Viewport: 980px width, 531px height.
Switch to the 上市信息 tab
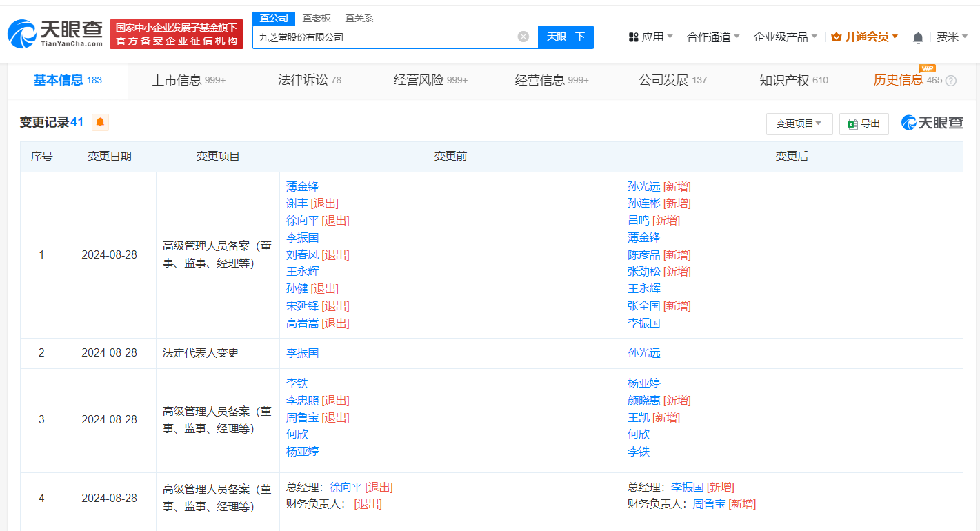tap(189, 80)
